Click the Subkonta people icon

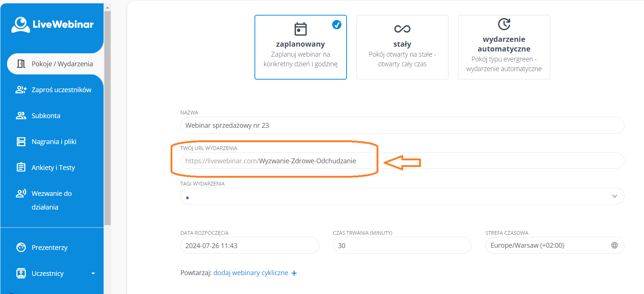tap(21, 116)
